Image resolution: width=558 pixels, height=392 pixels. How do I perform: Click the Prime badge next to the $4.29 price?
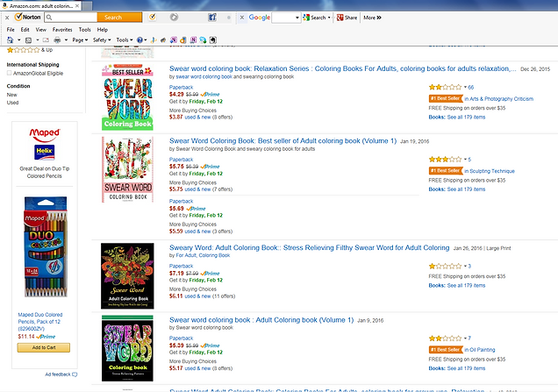click(210, 94)
